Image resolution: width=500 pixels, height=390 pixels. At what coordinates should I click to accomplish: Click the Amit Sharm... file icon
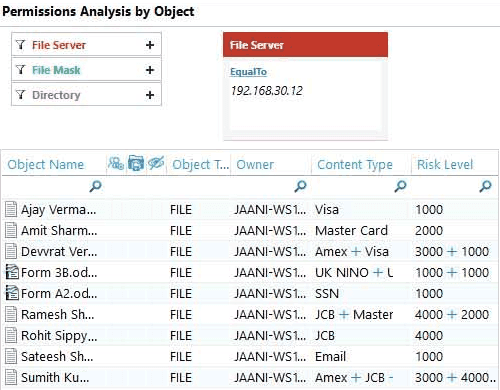coord(11,231)
